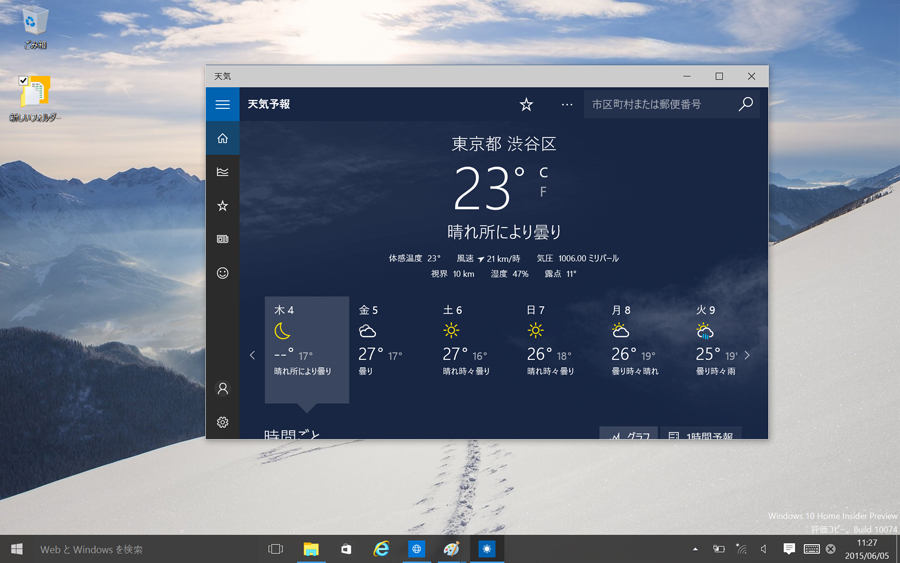Select the 新しいフォルダー desktop folder
The width and height of the screenshot is (900, 563).
coord(35,99)
